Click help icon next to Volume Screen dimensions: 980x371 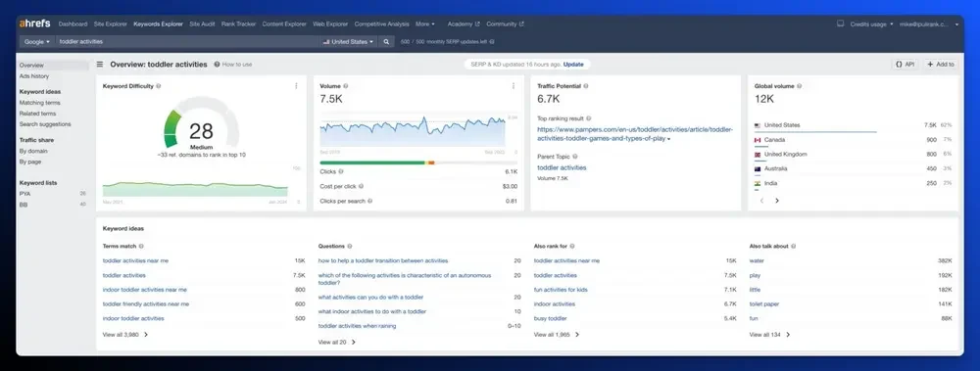[346, 86]
